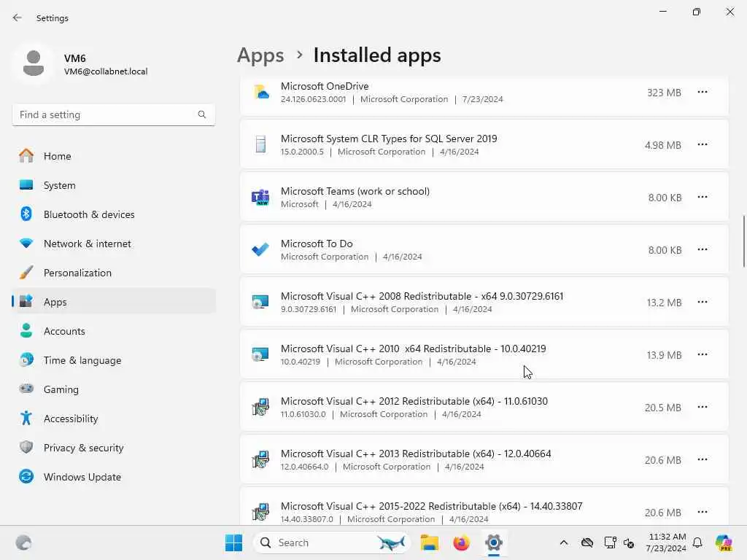The height and width of the screenshot is (560, 747).
Task: Click the Microsoft OneDrive app name
Action: (325, 86)
